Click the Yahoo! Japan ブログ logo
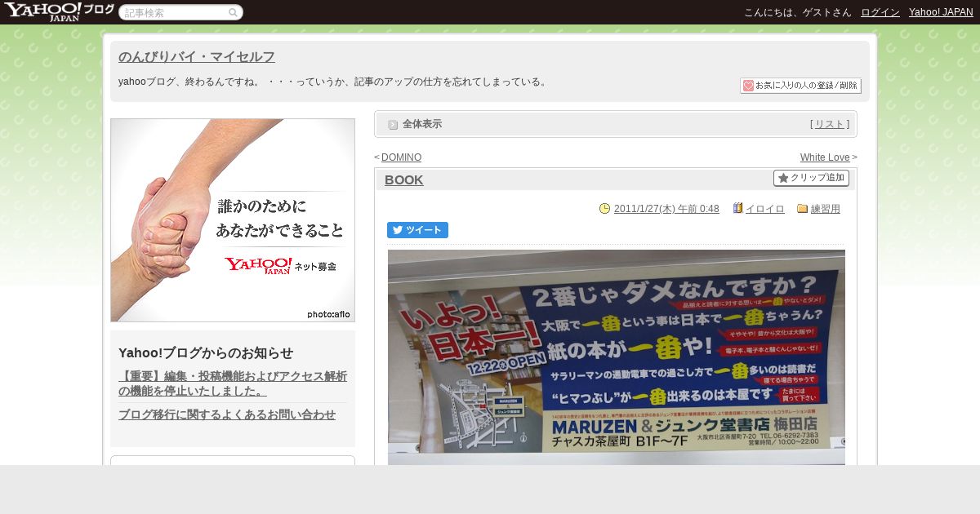980x514 pixels. point(58,11)
